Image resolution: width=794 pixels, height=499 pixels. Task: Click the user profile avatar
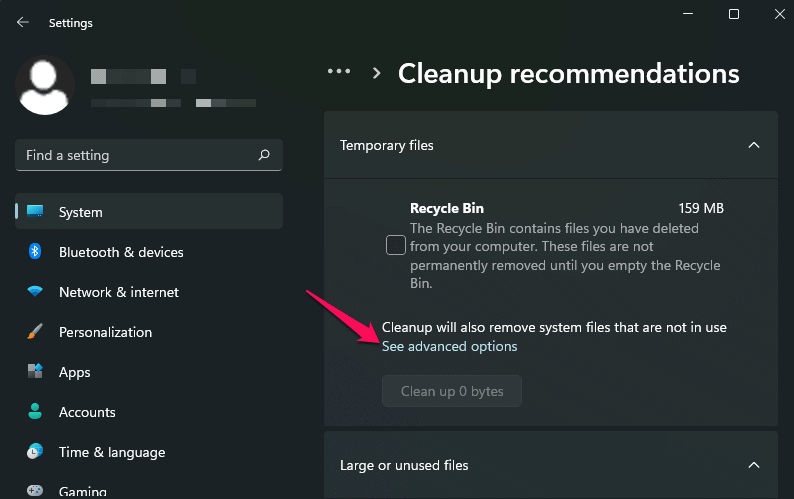pyautogui.click(x=45, y=86)
